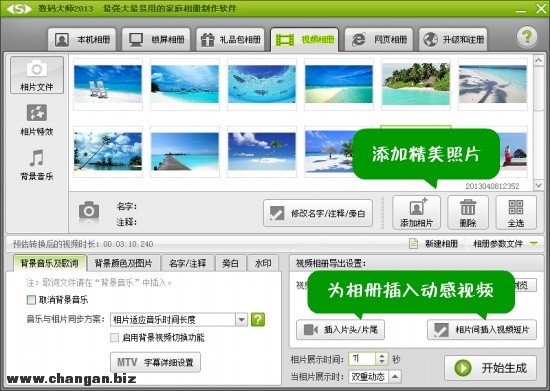The image size is (550, 391).
Task: Increase 相片展示时间 with stepper up arrow
Action: tap(382, 356)
